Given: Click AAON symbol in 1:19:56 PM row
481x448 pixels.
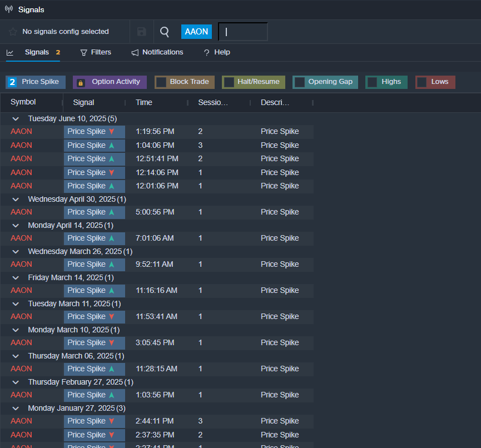Looking at the screenshot, I should [x=21, y=132].
